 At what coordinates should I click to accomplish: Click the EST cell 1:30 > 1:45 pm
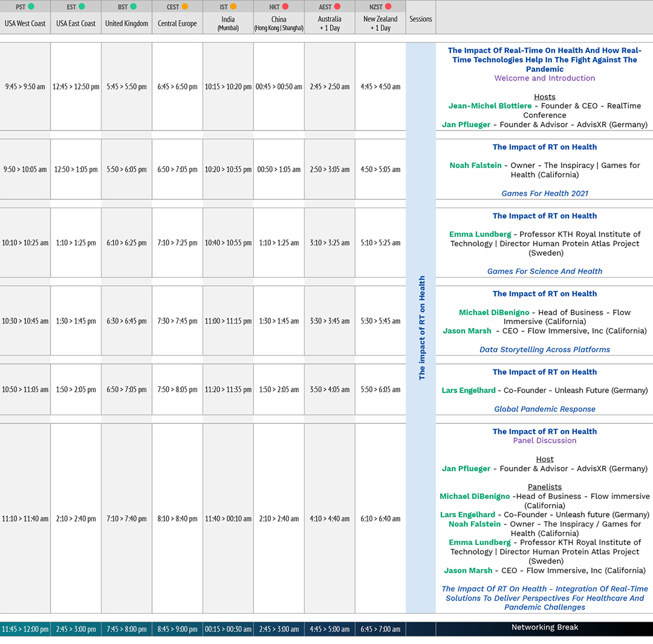coord(76,321)
